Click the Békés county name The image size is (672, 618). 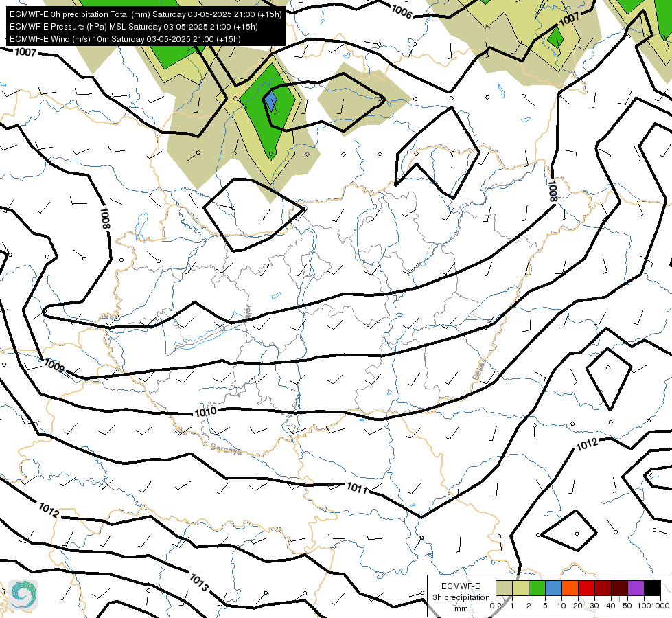coord(480,369)
